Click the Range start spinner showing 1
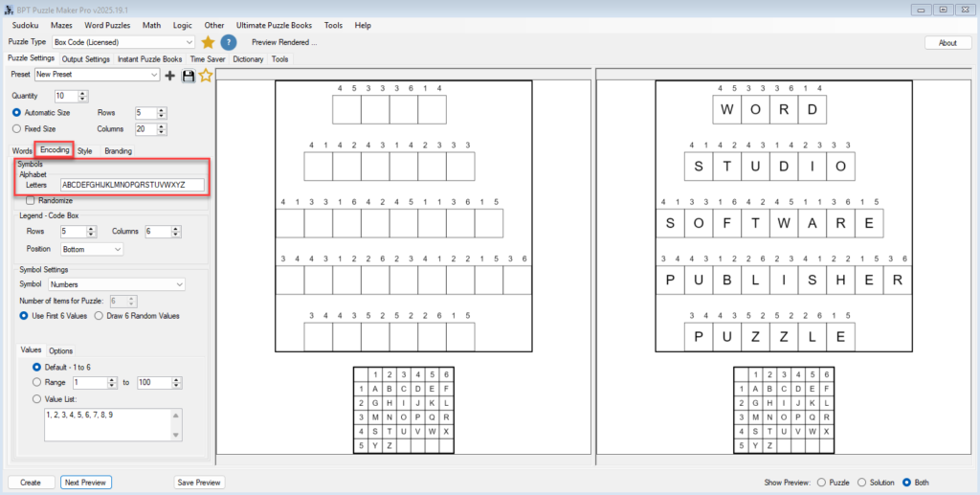The image size is (980, 495). tap(113, 383)
